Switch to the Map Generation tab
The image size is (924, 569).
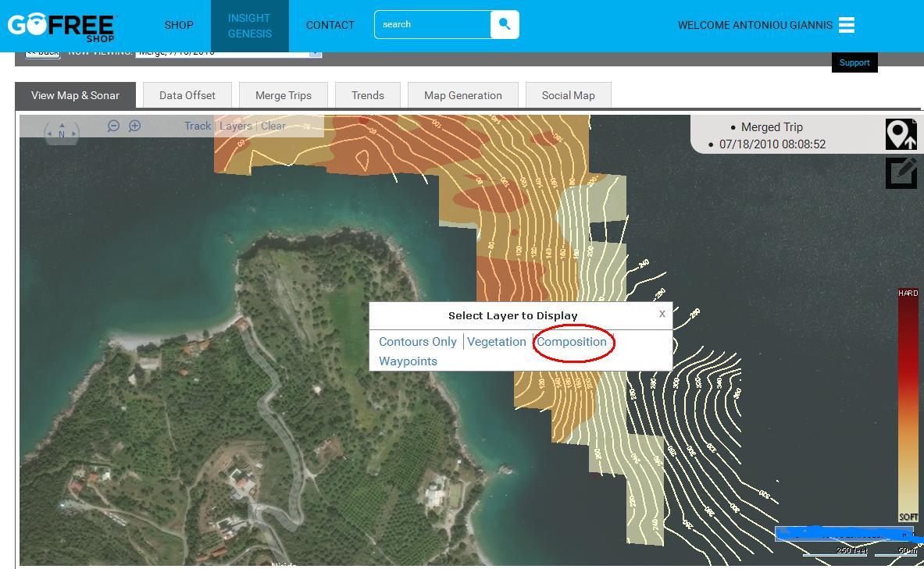coord(463,95)
